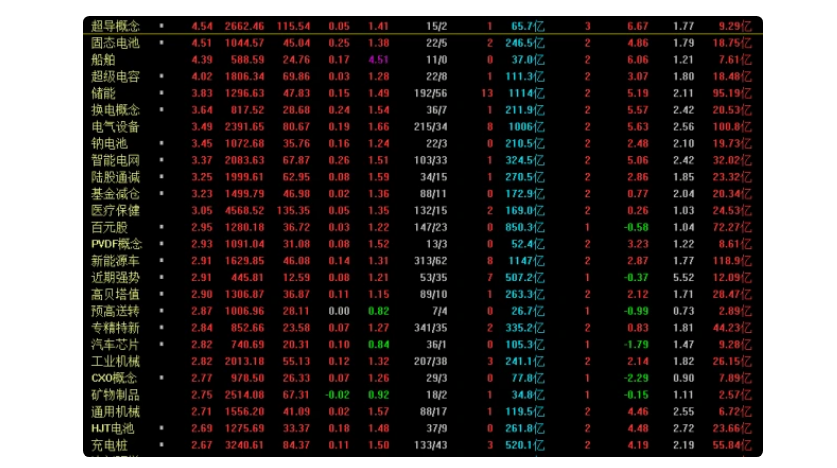This screenshot has width=837, height=468.
Task: Click the green -0.02 in 矿物制品 row
Action: pos(337,395)
